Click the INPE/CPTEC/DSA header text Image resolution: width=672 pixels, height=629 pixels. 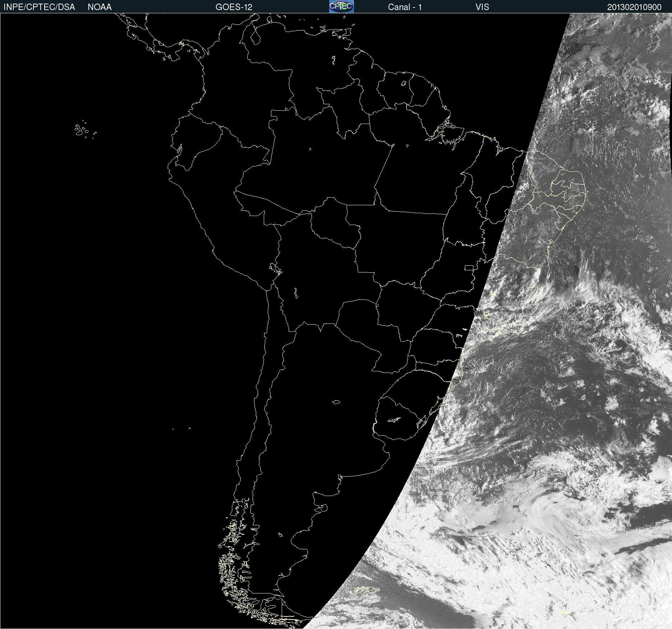coord(39,7)
